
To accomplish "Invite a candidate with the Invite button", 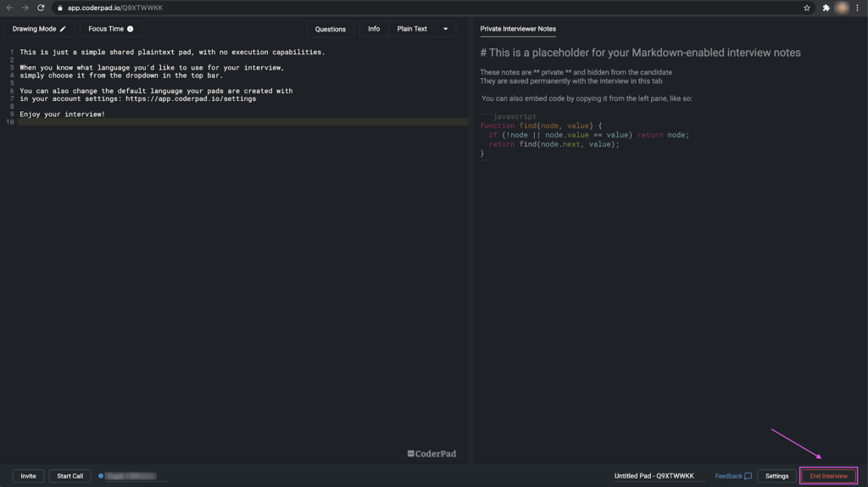I will [x=28, y=476].
